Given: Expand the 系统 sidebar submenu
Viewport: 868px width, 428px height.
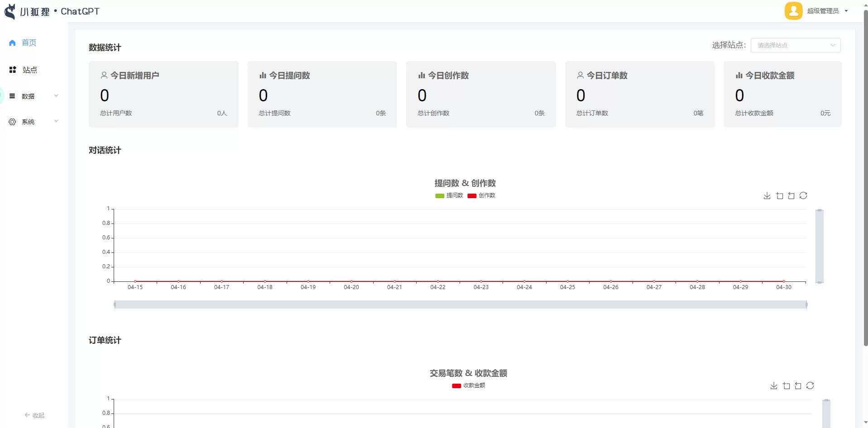Looking at the screenshot, I should click(34, 122).
